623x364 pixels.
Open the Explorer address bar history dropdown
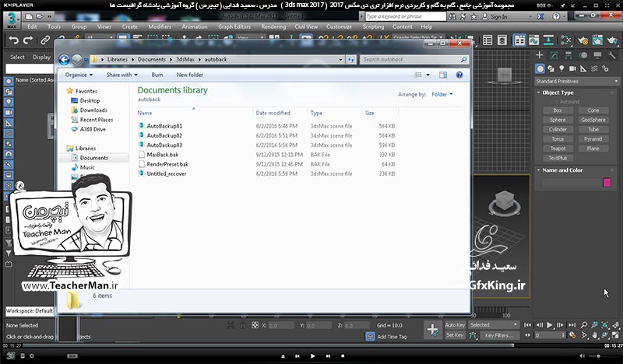[341, 60]
